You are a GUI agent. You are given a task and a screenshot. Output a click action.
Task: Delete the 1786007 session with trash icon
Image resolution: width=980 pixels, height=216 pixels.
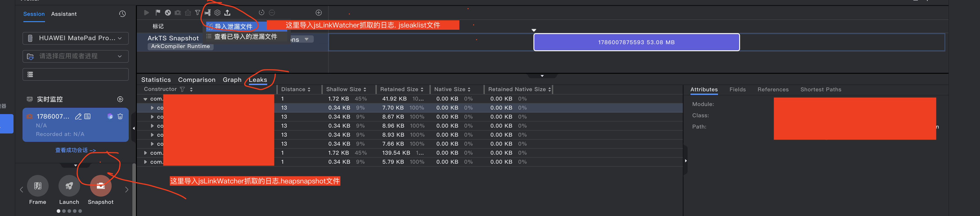pyautogui.click(x=120, y=116)
